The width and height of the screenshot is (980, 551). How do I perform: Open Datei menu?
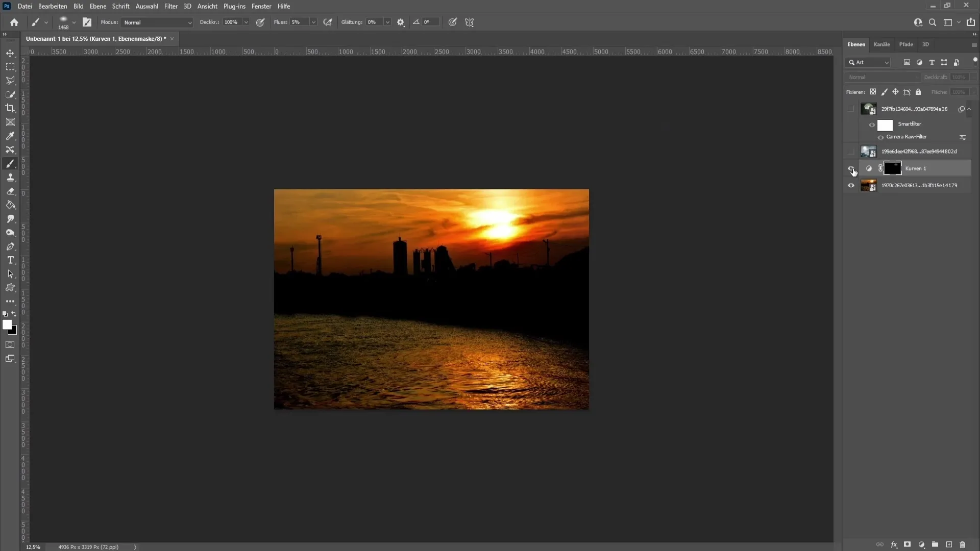click(24, 6)
